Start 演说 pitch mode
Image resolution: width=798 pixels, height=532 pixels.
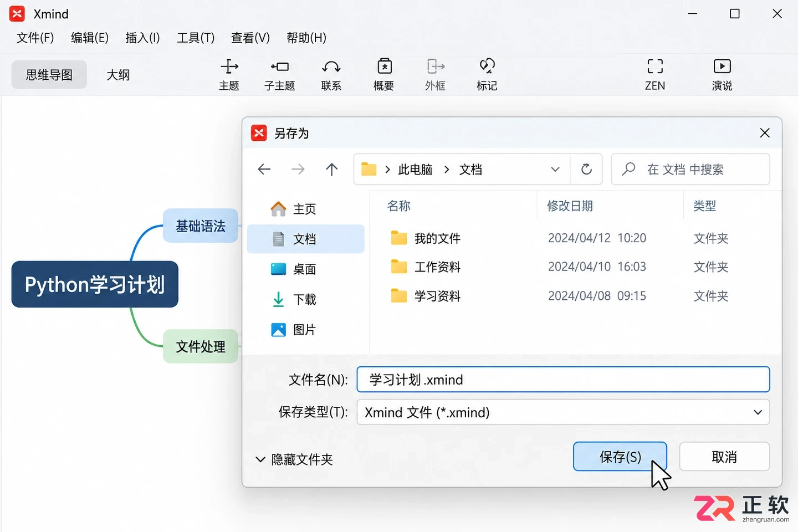722,75
